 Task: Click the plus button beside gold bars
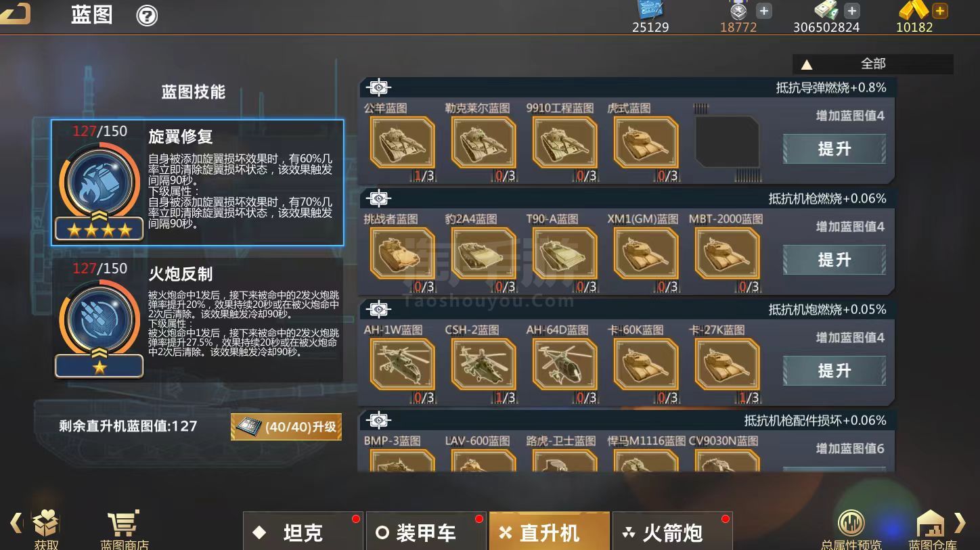pos(939,11)
